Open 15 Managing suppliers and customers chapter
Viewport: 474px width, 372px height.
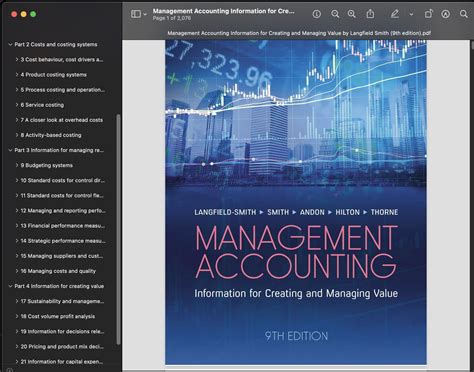pos(62,256)
